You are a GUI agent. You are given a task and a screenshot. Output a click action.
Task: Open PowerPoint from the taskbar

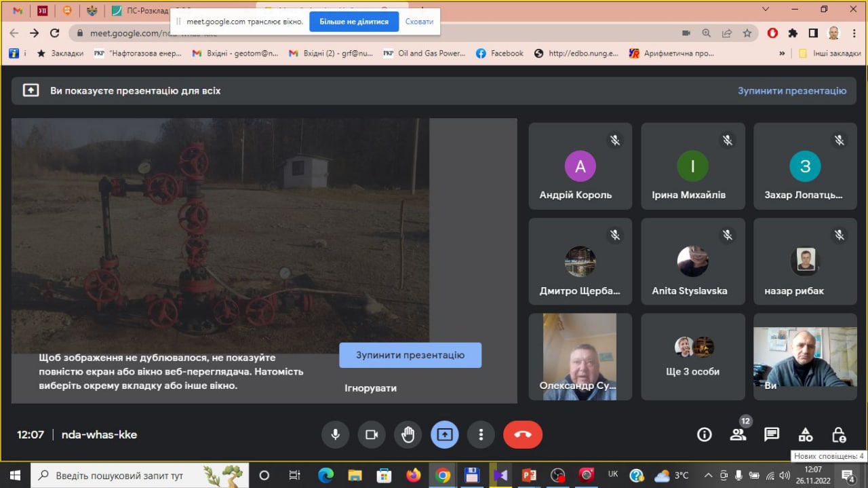[x=529, y=475]
